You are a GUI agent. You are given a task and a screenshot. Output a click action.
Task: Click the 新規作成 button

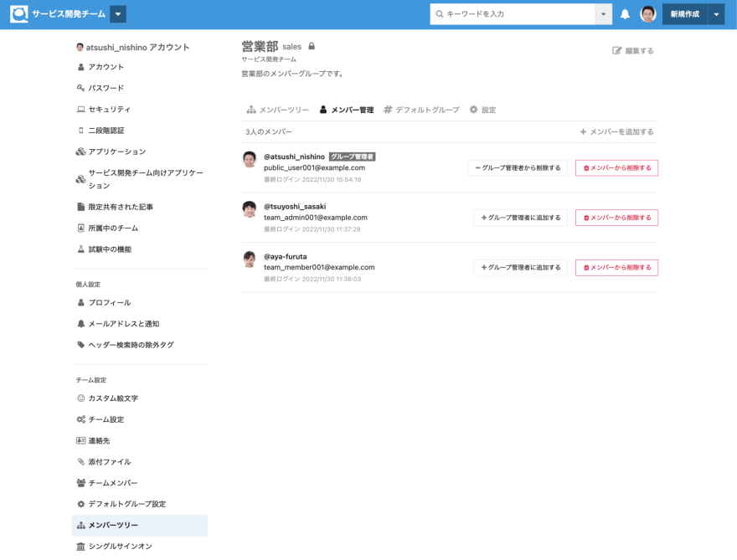click(685, 14)
